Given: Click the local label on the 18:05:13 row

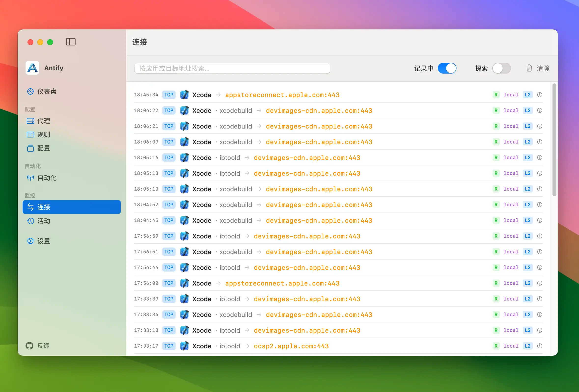Looking at the screenshot, I should click(511, 173).
